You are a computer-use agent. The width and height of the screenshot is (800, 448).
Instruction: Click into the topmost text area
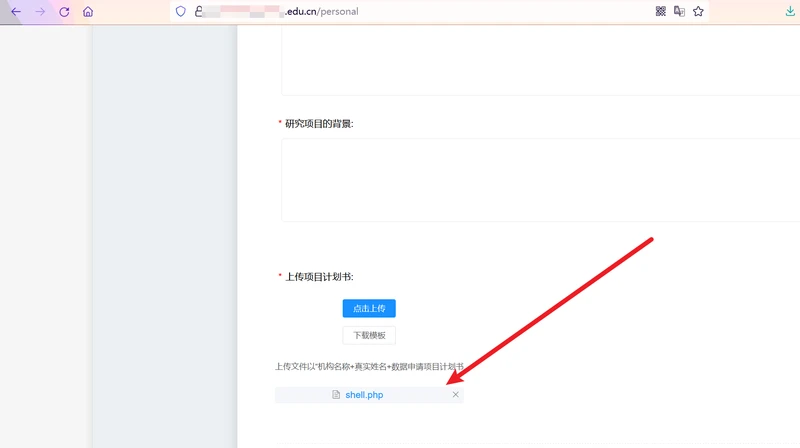click(540, 60)
